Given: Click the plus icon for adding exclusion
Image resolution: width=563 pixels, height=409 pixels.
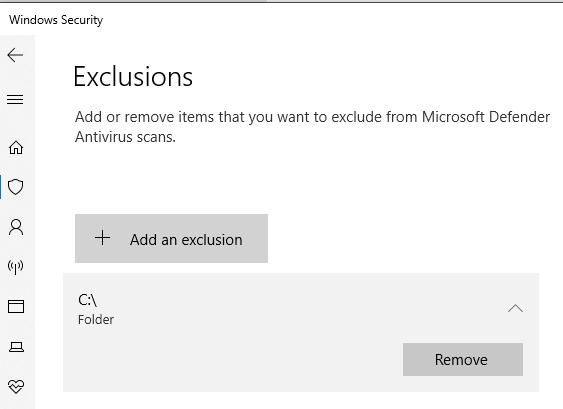Looking at the screenshot, I should point(102,238).
